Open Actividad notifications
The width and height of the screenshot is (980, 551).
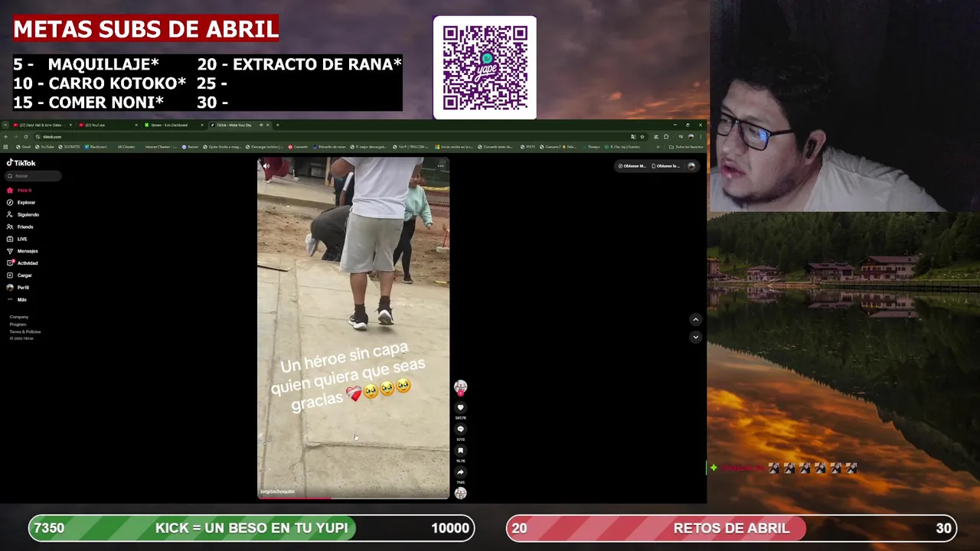tap(22, 263)
